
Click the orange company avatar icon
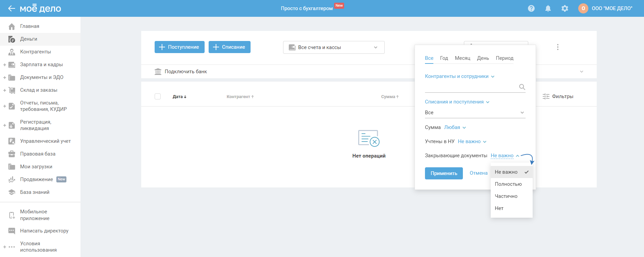tap(583, 8)
